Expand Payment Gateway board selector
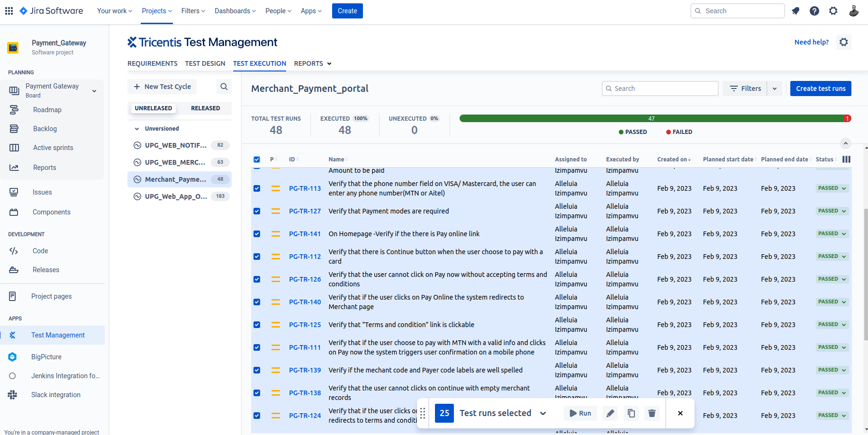868x435 pixels. 94,91
